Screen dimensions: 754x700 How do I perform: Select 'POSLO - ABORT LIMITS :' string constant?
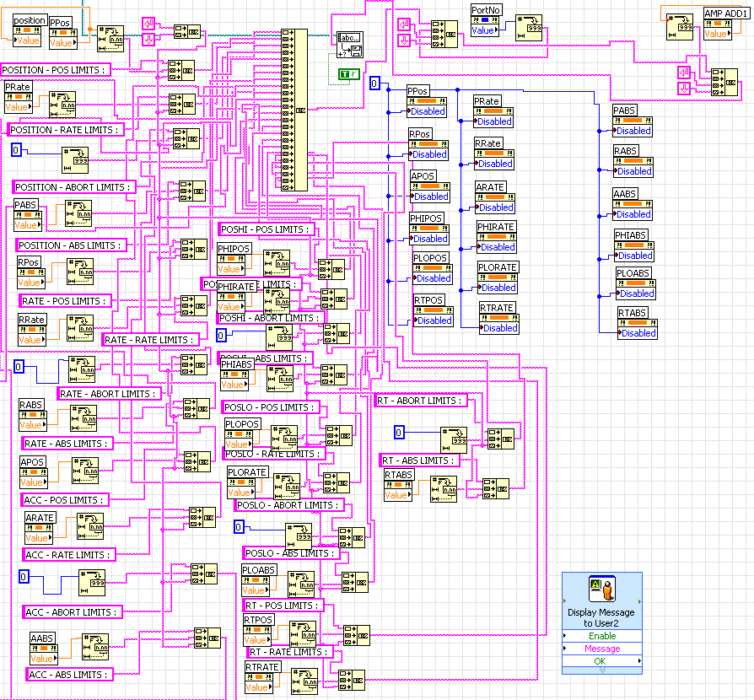[x=289, y=505]
